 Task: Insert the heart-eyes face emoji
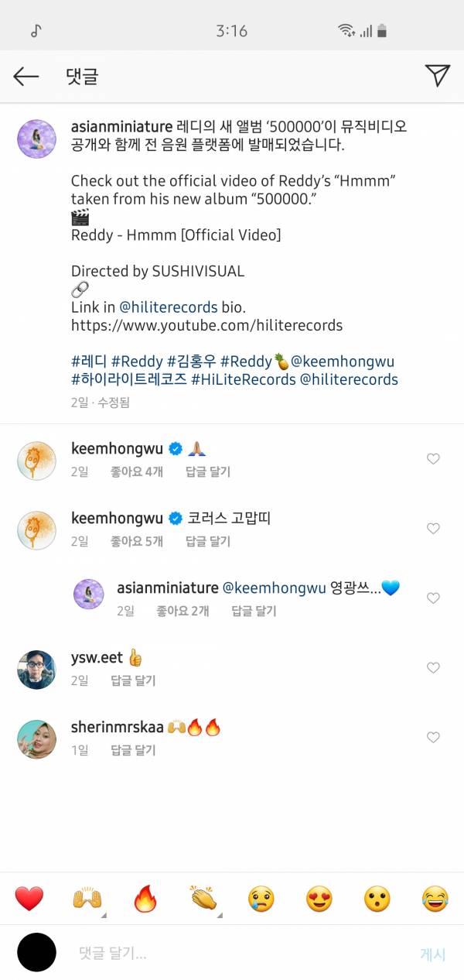[319, 899]
